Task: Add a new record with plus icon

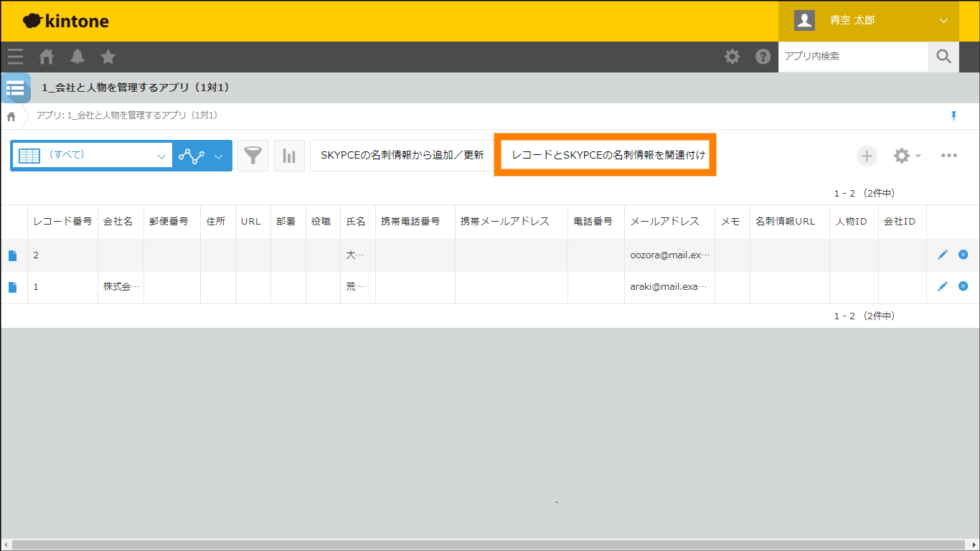Action: 867,156
